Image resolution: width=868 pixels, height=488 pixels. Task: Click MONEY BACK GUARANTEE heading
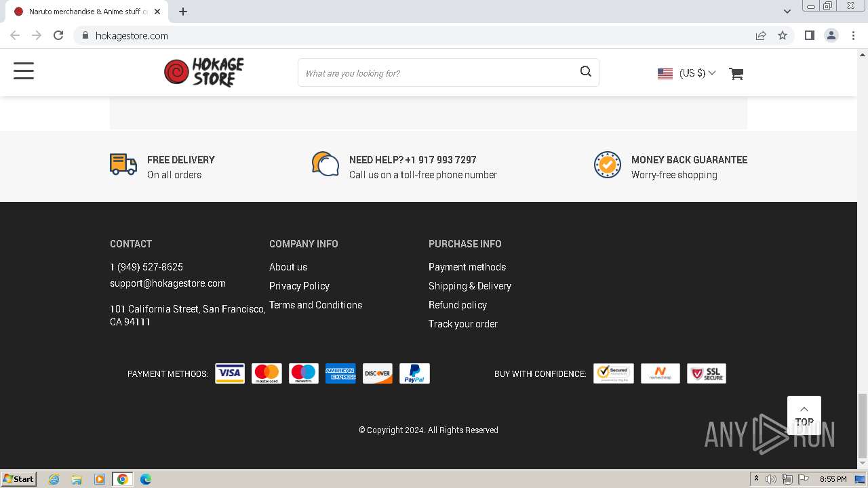tap(689, 160)
